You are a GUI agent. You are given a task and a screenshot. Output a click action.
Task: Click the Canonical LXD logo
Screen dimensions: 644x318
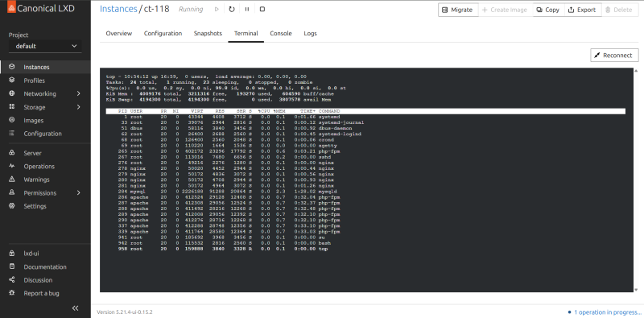[x=41, y=8]
